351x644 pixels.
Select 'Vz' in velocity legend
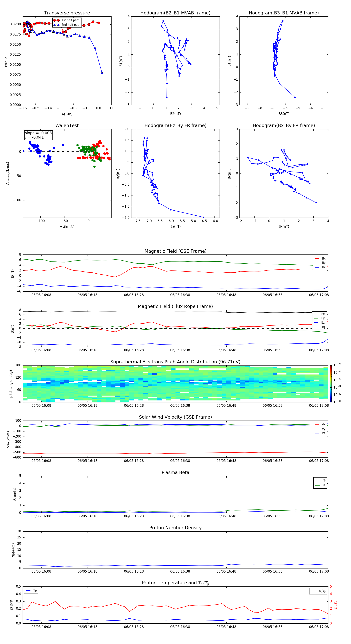point(320,433)
